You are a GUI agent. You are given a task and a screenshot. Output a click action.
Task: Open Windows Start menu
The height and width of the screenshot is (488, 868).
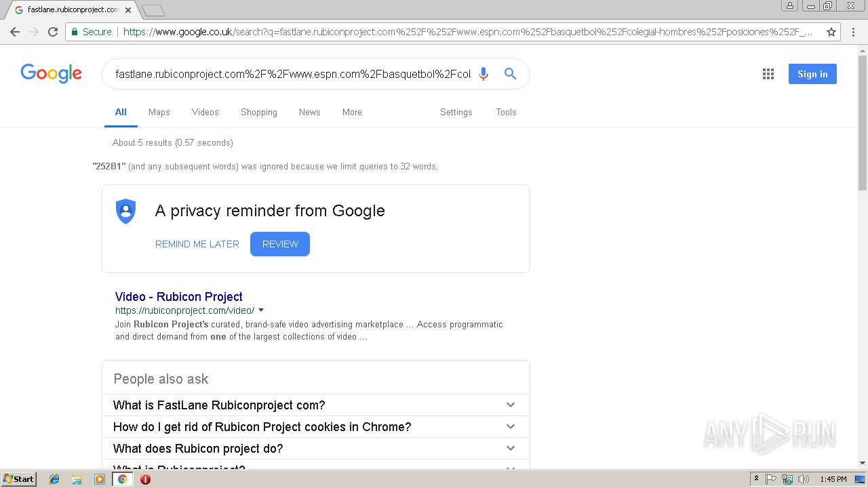pyautogui.click(x=19, y=479)
